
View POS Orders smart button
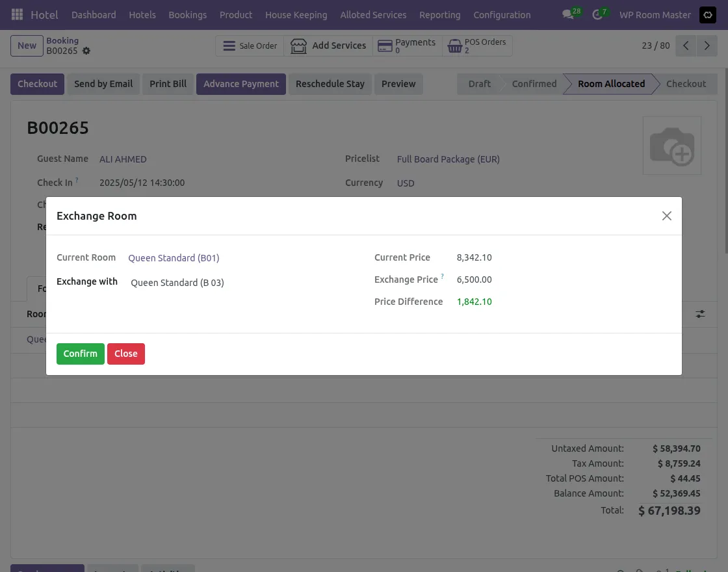[476, 45]
